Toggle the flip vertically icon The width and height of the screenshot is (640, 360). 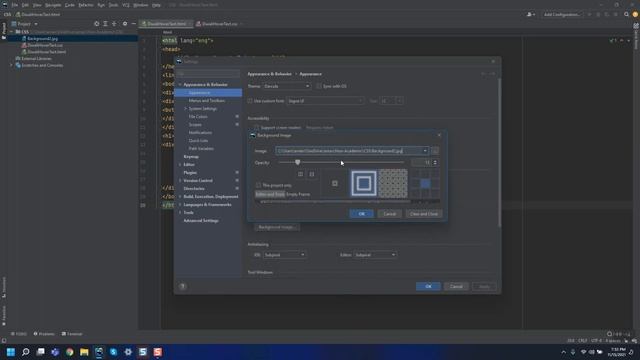pyautogui.click(x=312, y=174)
